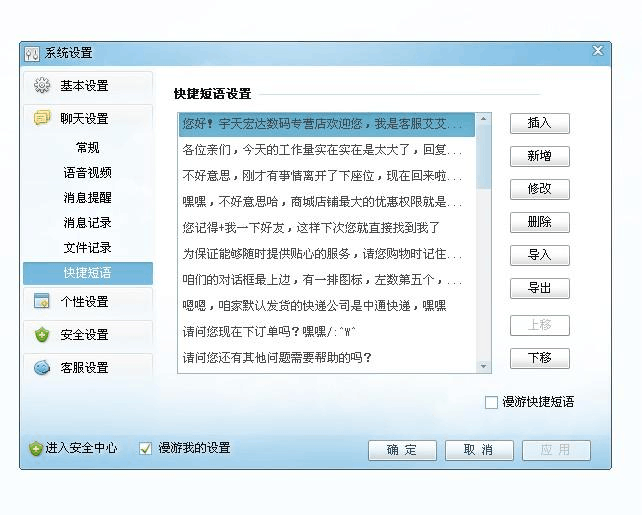Click the phrase list scroll up arrow
The width and height of the screenshot is (642, 515).
pos(484,119)
